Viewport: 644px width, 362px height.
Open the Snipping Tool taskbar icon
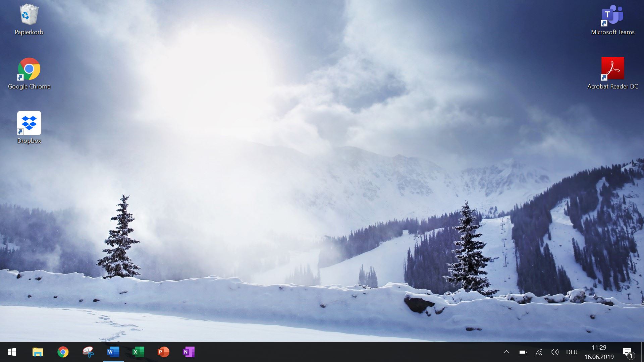tap(88, 352)
